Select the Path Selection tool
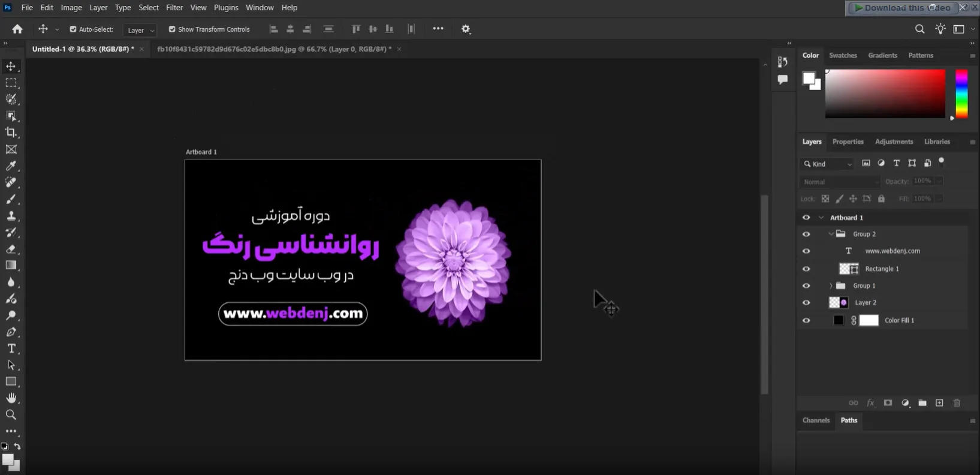This screenshot has width=980, height=475. [11, 365]
